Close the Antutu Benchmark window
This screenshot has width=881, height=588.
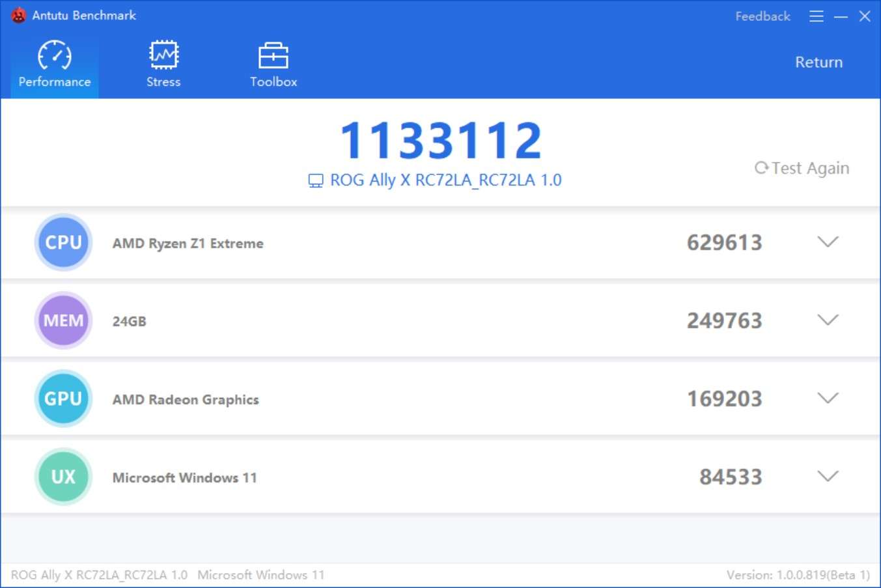865,16
